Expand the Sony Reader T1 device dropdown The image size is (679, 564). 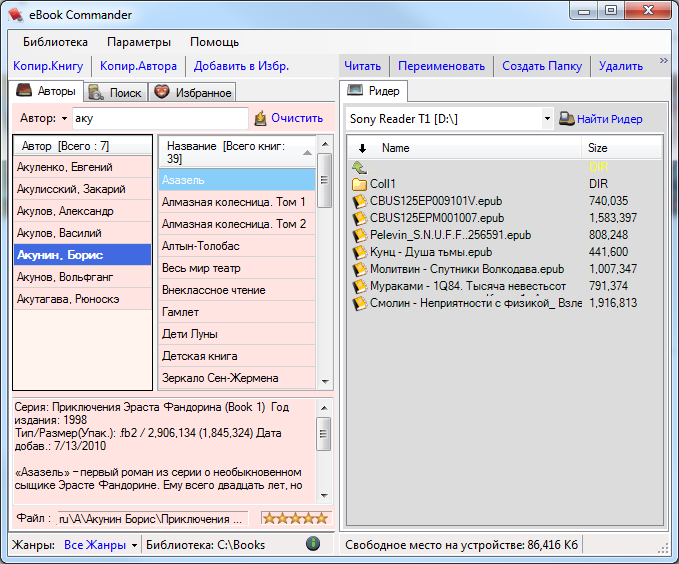tap(547, 119)
